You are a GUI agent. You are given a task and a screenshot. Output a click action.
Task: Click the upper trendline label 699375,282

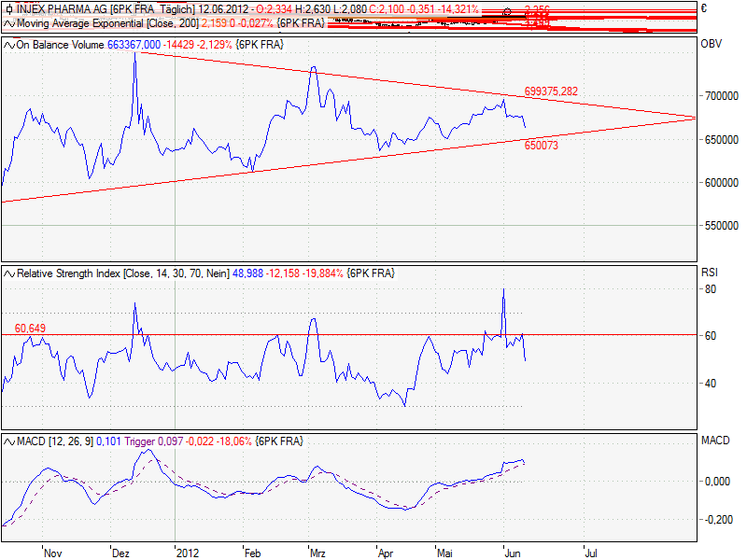(x=551, y=91)
